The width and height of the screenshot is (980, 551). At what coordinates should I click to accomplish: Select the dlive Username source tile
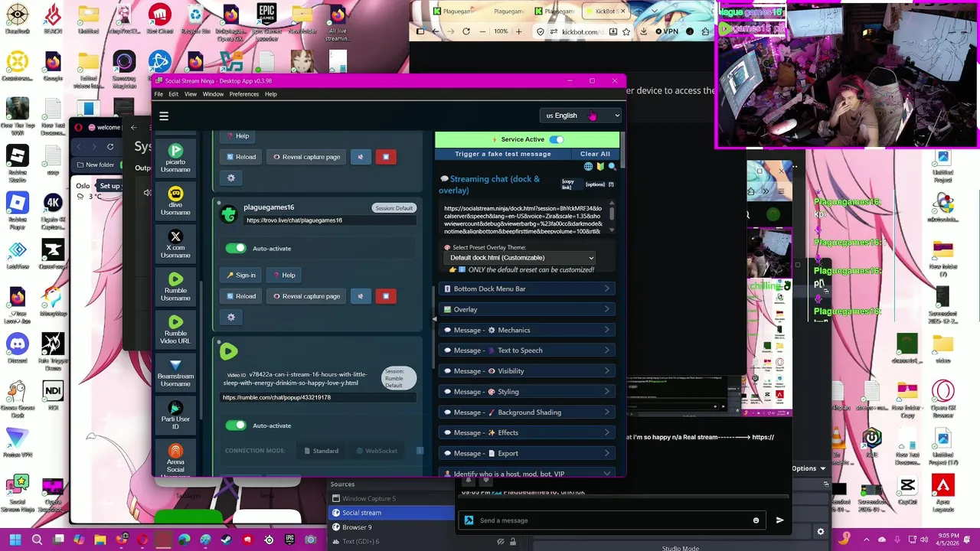click(x=175, y=201)
